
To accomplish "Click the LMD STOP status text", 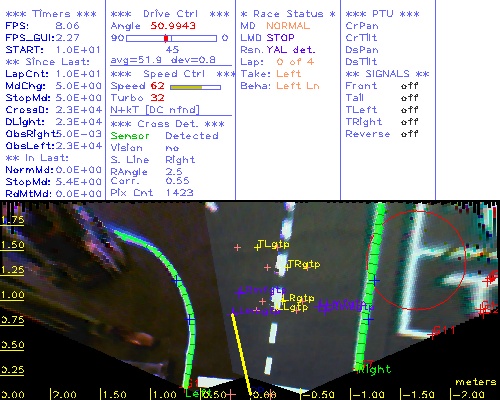I will tap(267, 38).
